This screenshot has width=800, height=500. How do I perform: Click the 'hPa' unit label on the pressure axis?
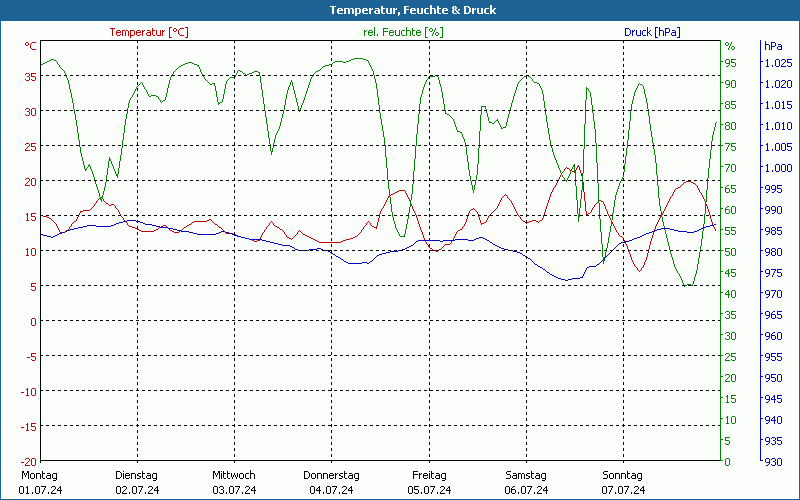click(773, 46)
